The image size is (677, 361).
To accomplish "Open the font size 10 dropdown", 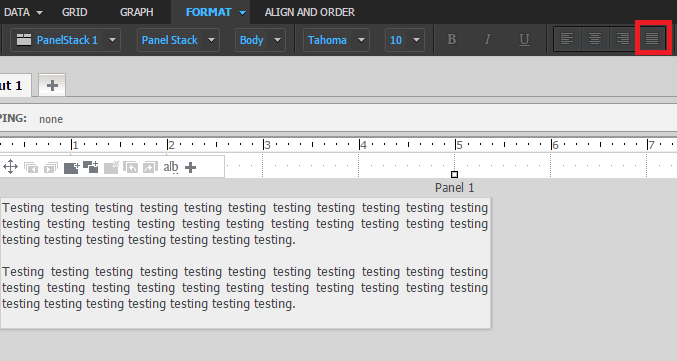I will click(x=405, y=40).
